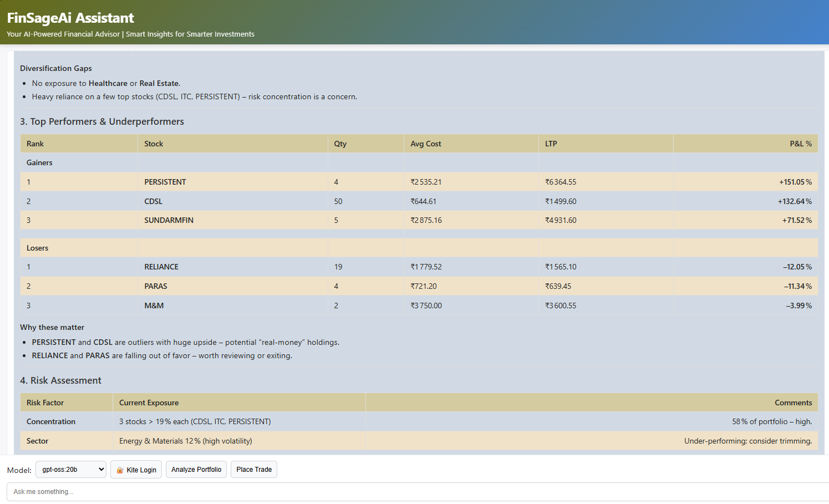Click the SUNDARMFIN stock entry
Viewport: 829px width, 504px height.
click(169, 220)
